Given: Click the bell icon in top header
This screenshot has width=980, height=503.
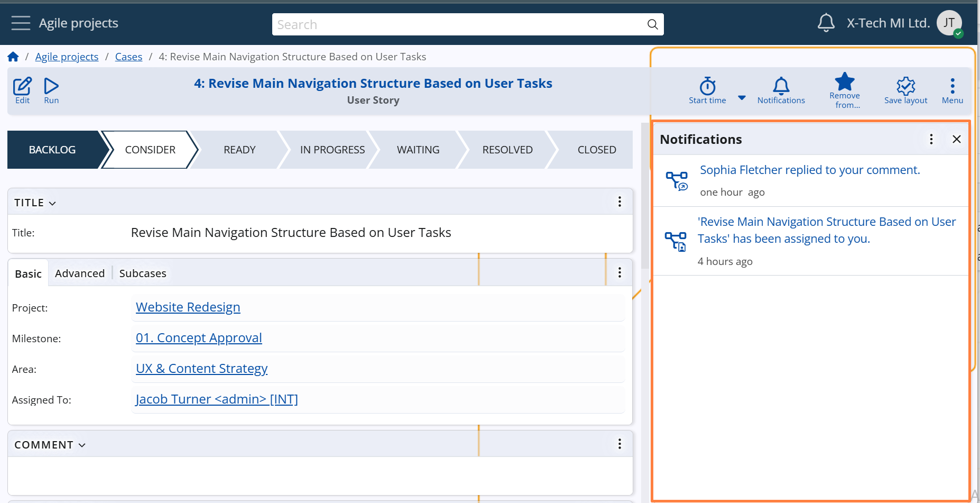Looking at the screenshot, I should click(826, 23).
